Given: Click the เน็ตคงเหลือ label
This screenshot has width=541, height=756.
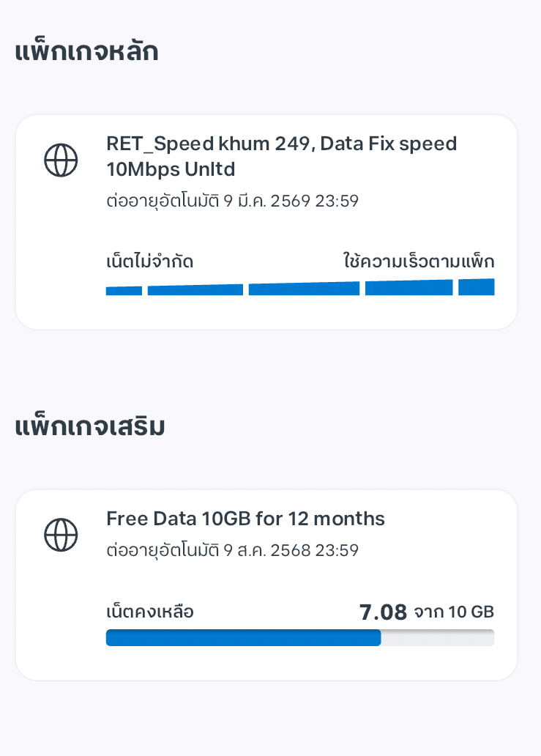Looking at the screenshot, I should point(150,612).
